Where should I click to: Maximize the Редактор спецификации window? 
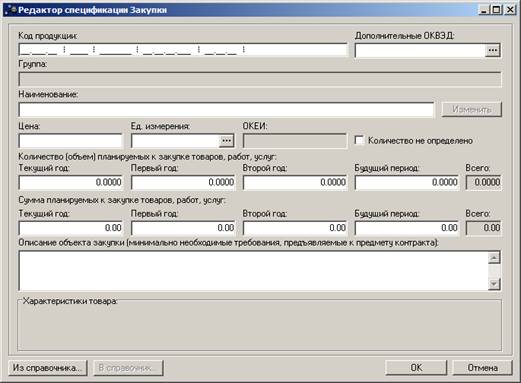pos(497,10)
